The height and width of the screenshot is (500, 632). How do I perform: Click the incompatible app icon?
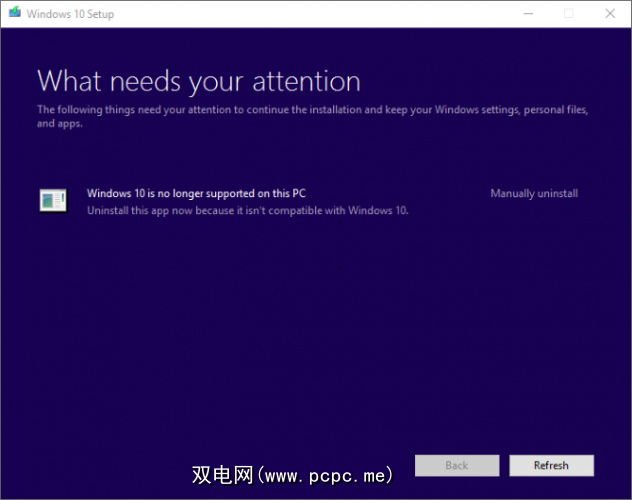[53, 200]
